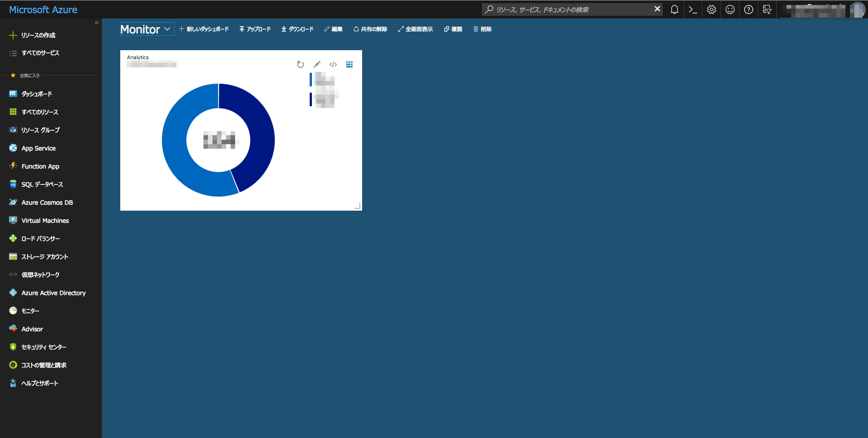Click the 仮想ネットワーク icon
This screenshot has height=438, width=868.
13,274
